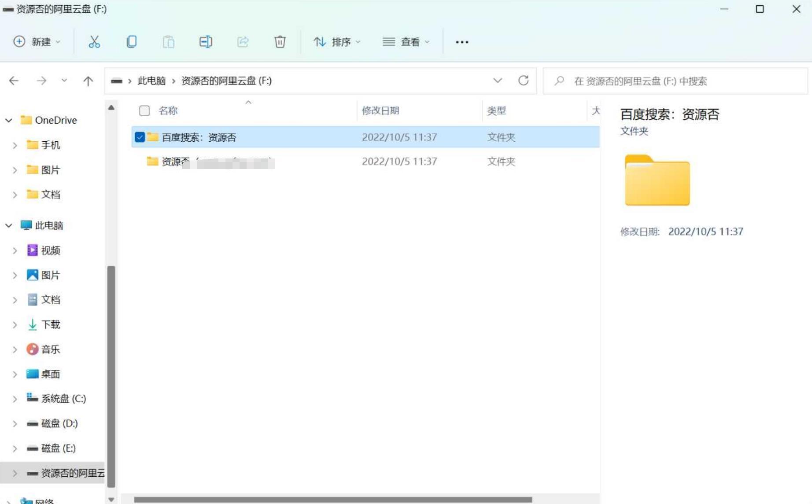Click 资源否的阿里云盘 (F:) in breadcrumb
Screen dimensions: 812x504
pyautogui.click(x=226, y=81)
